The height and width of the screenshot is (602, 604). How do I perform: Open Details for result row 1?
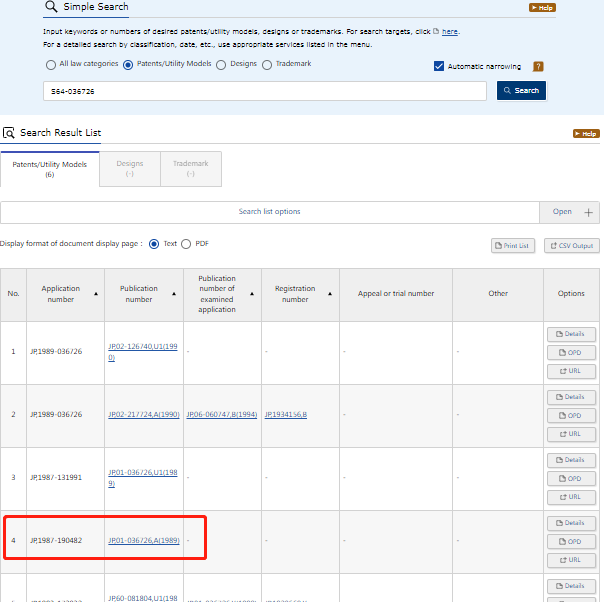pos(571,334)
